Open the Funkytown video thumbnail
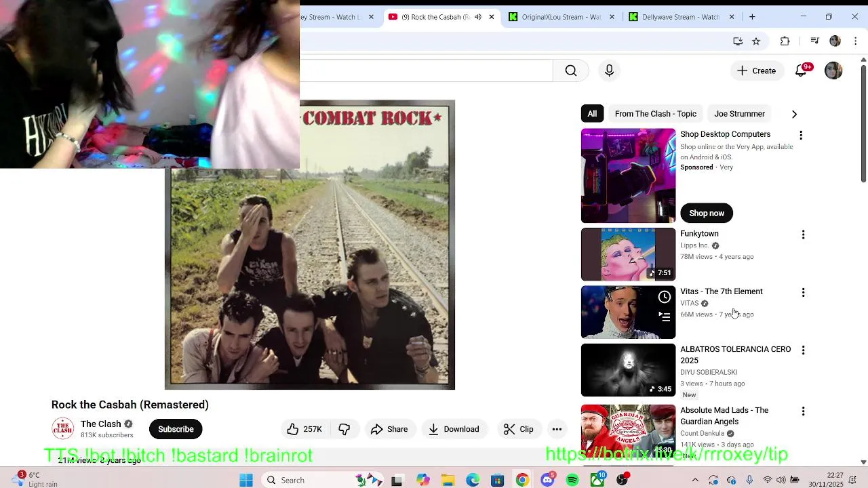The image size is (868, 488). [628, 254]
